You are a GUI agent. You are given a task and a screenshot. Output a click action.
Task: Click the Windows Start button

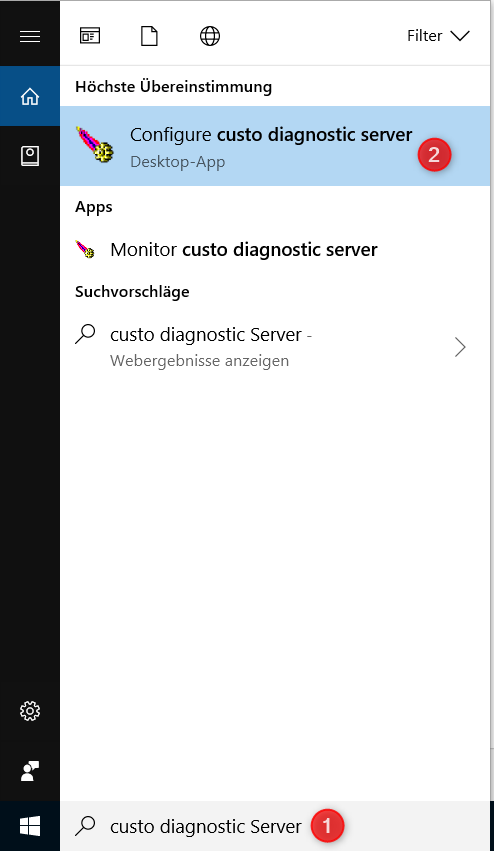coord(30,827)
